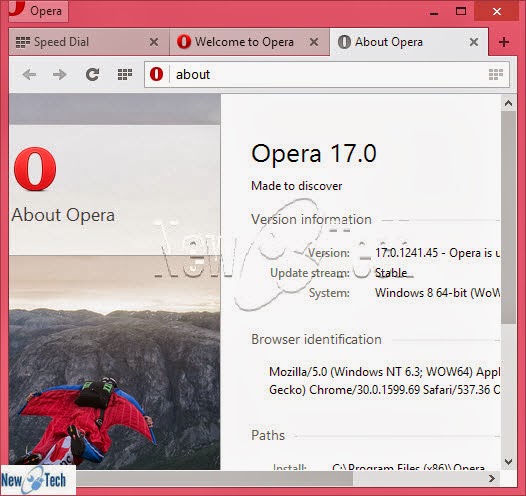Click the Update stream label
The height and width of the screenshot is (496, 526).
click(310, 273)
